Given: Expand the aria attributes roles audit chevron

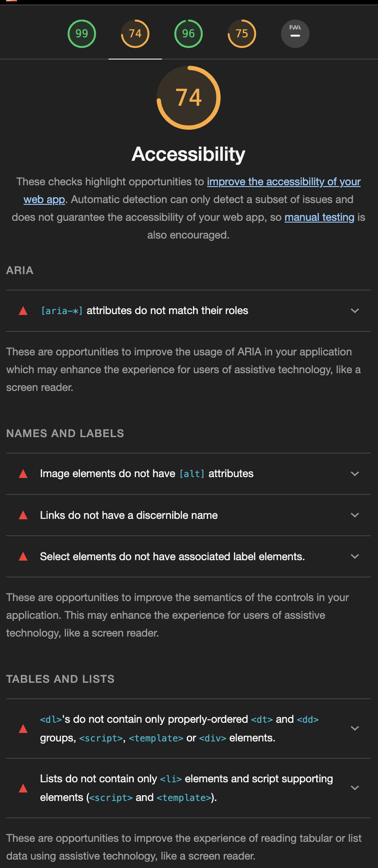Looking at the screenshot, I should pos(355,311).
